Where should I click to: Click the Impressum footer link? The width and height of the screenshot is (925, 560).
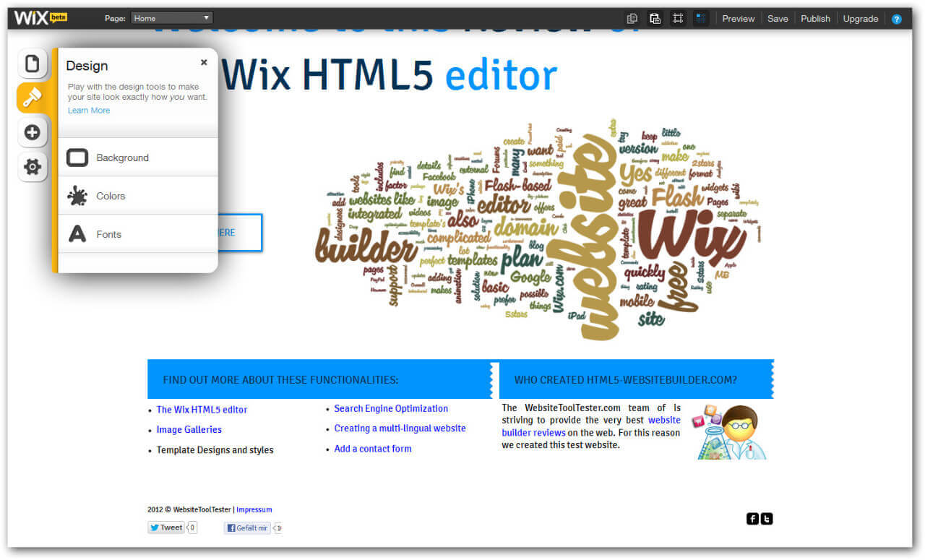click(x=254, y=510)
